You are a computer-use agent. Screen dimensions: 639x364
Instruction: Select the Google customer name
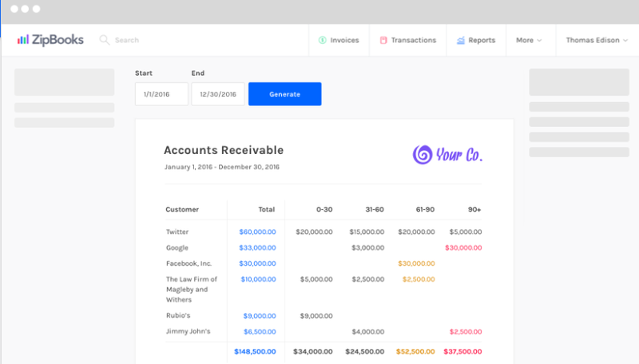[177, 247]
